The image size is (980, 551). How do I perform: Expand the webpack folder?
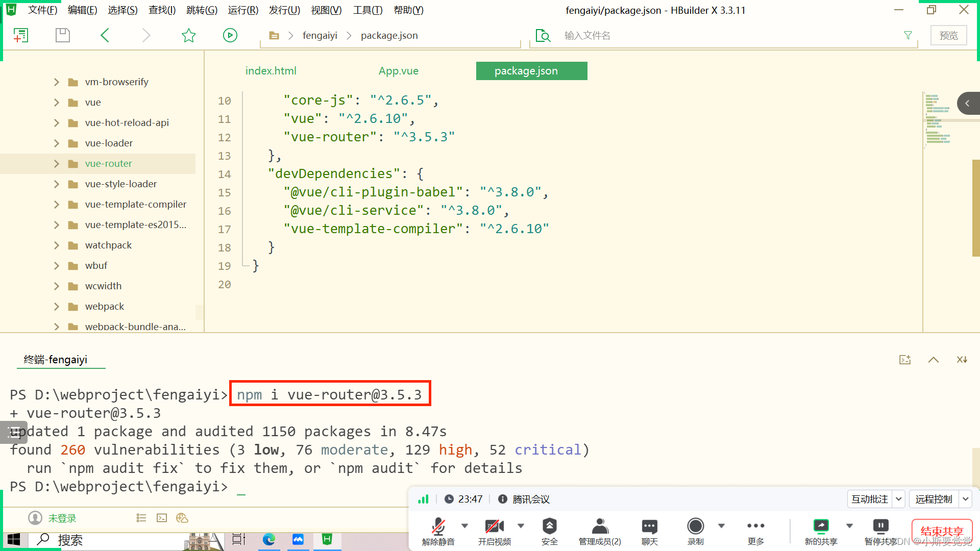pos(57,307)
